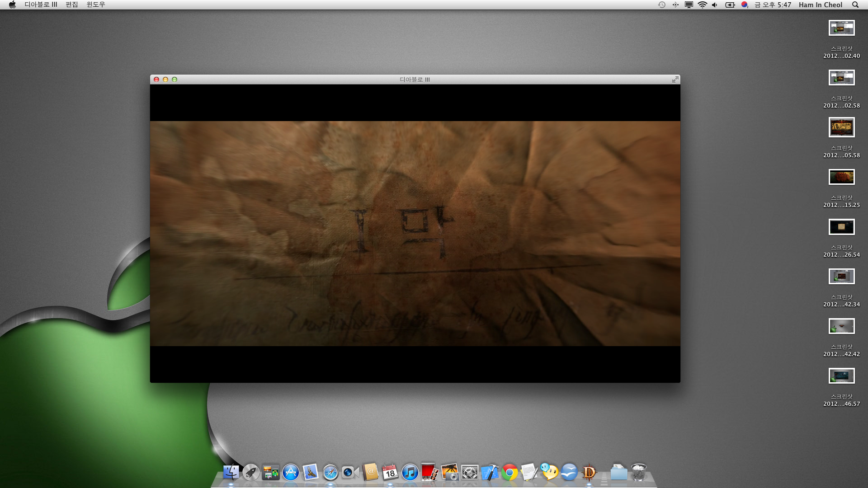
Task: Click the I막 cinematic video area
Action: (415, 233)
